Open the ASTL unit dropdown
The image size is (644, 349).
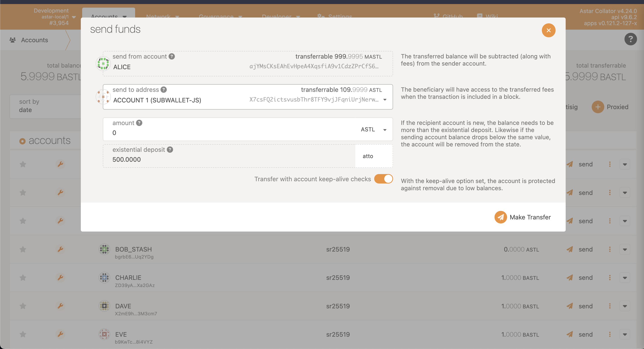(x=374, y=129)
